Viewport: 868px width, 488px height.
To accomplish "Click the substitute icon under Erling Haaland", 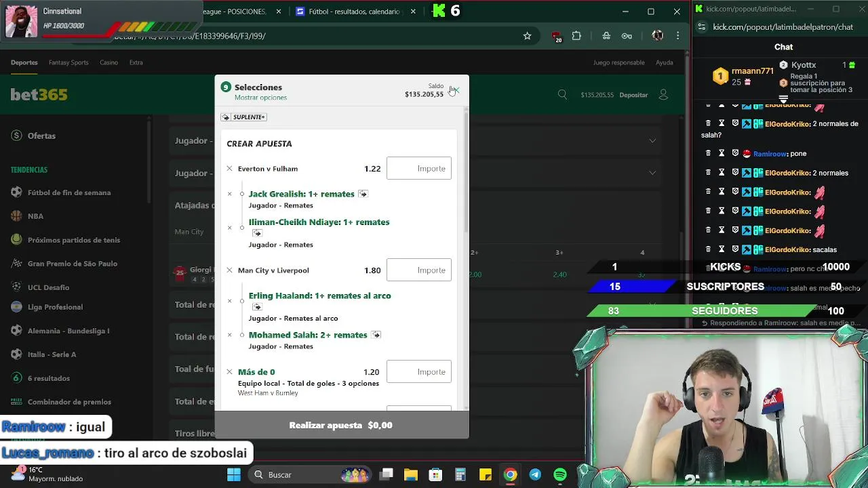I will [257, 306].
